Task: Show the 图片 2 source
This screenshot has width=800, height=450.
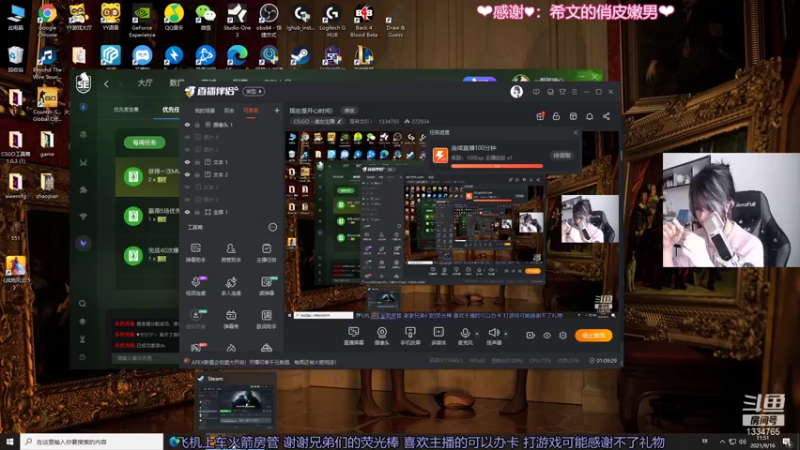Action: coord(187,199)
